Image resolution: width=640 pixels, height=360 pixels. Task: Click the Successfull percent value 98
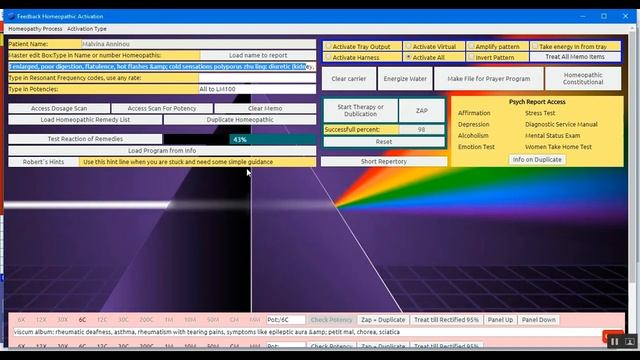[x=422, y=129]
